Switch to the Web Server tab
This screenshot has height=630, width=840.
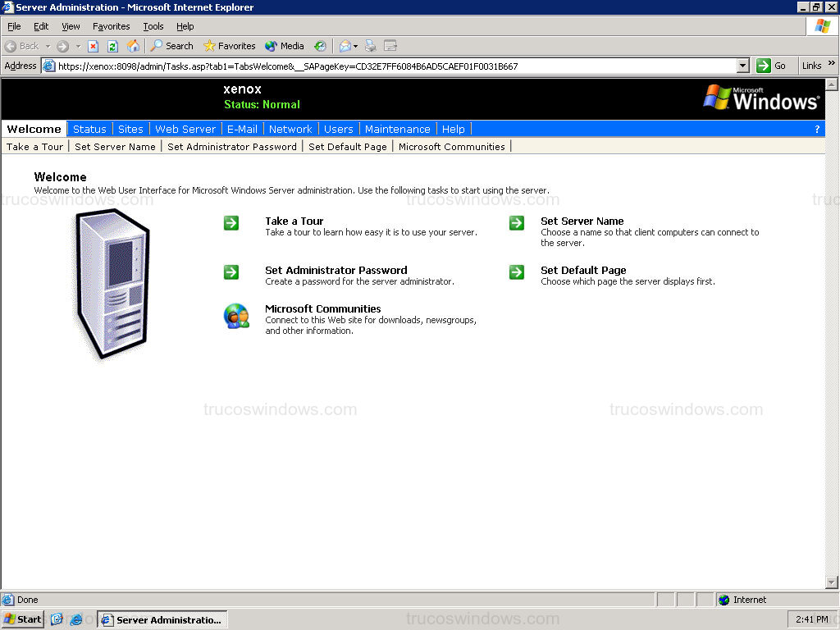[x=185, y=129]
